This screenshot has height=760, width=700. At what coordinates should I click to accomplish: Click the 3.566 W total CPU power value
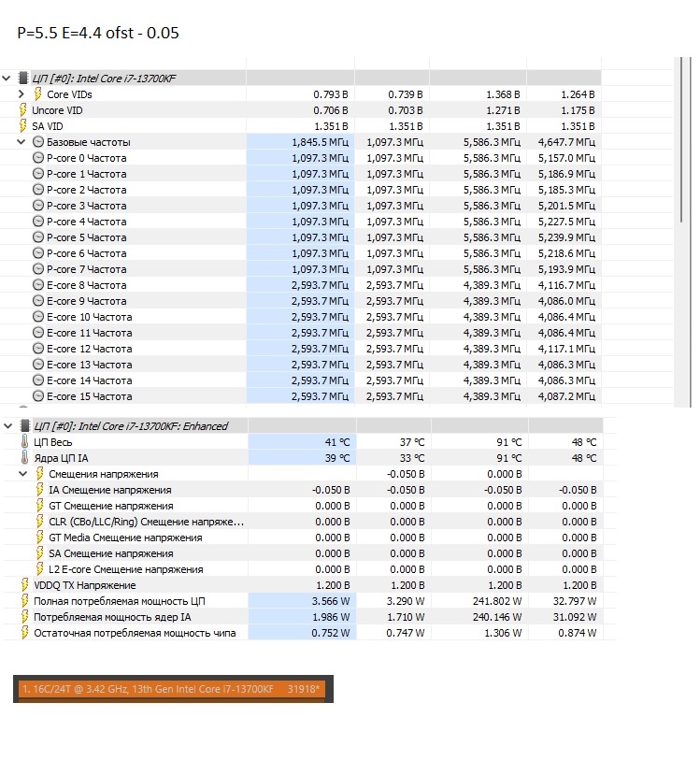(331, 601)
